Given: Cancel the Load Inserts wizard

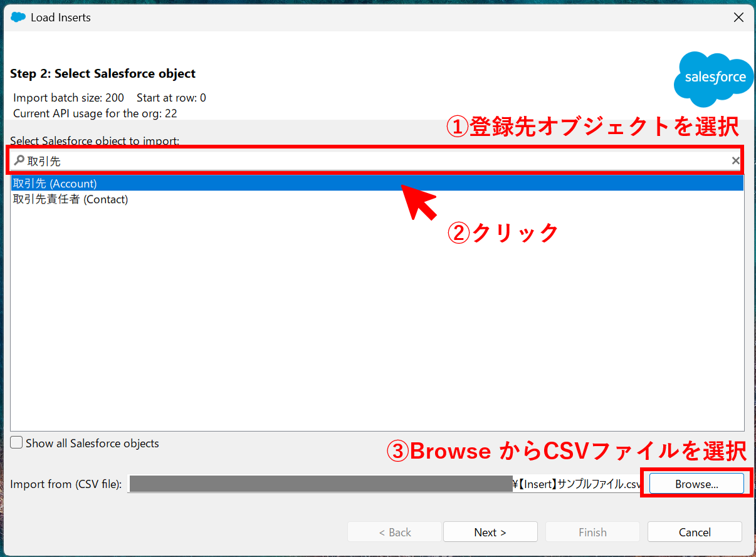Looking at the screenshot, I should pos(695,532).
